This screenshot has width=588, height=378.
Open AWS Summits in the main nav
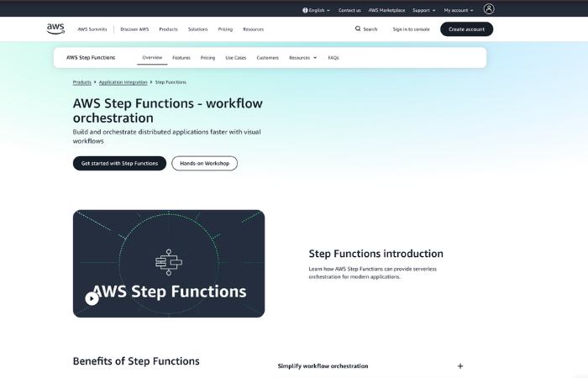point(92,29)
